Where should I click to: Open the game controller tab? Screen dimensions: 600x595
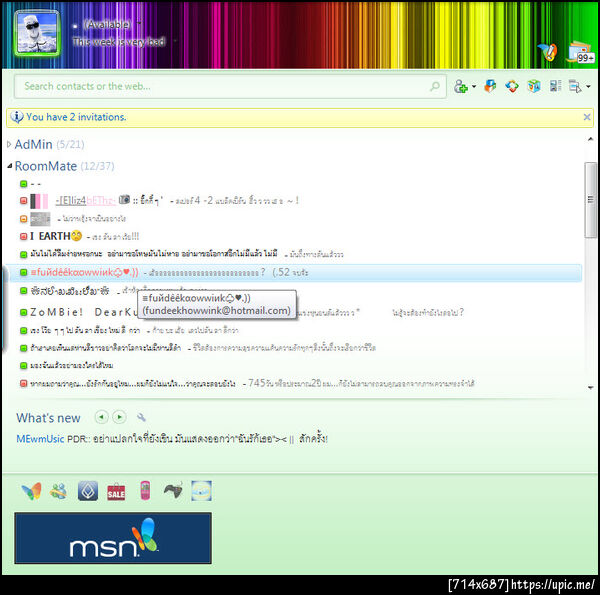[173, 491]
